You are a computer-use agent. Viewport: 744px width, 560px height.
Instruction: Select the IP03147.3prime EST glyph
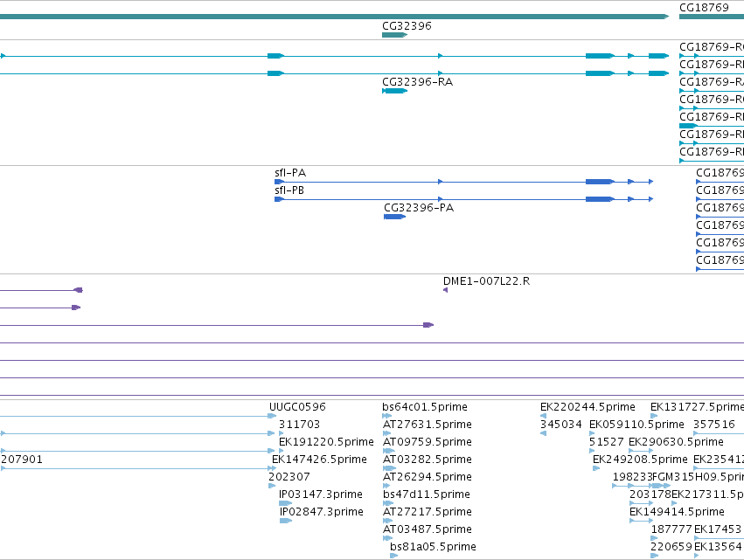tap(286, 503)
